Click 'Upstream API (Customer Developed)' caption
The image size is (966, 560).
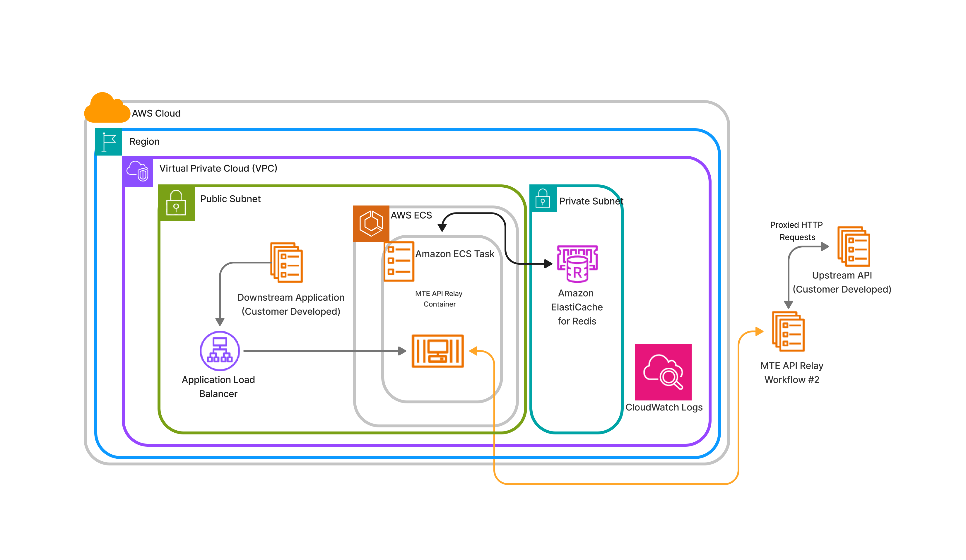pos(842,282)
